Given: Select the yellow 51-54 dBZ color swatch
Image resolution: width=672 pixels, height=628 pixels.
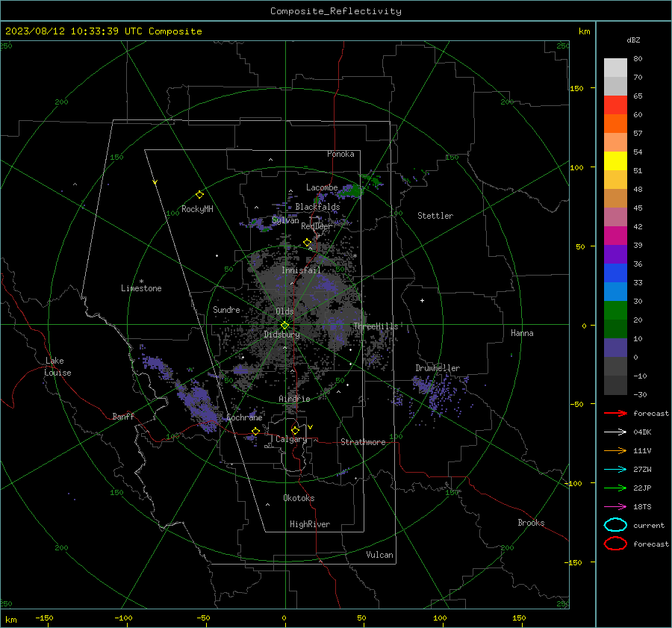Looking at the screenshot, I should 615,161.
